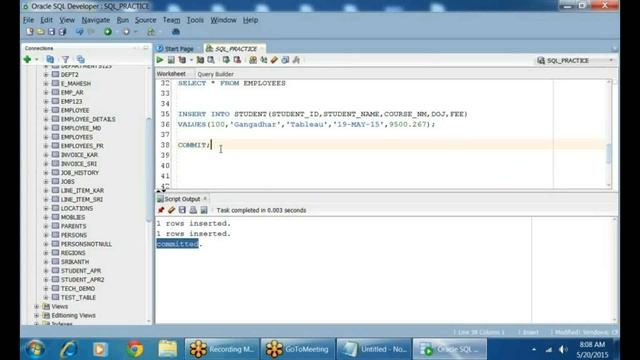
Task: Open dropdown arrow next to new connection plus
Action: 37,60
